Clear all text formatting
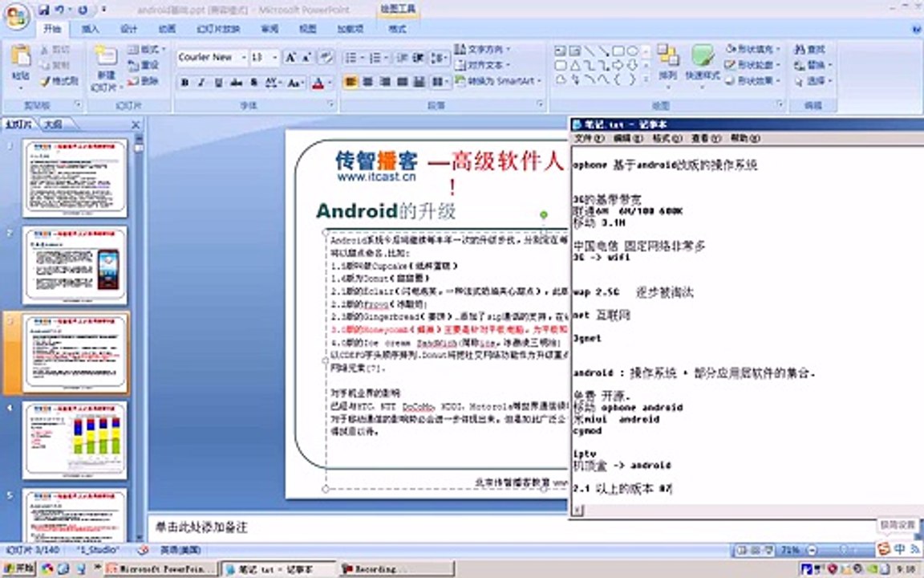 click(326, 57)
